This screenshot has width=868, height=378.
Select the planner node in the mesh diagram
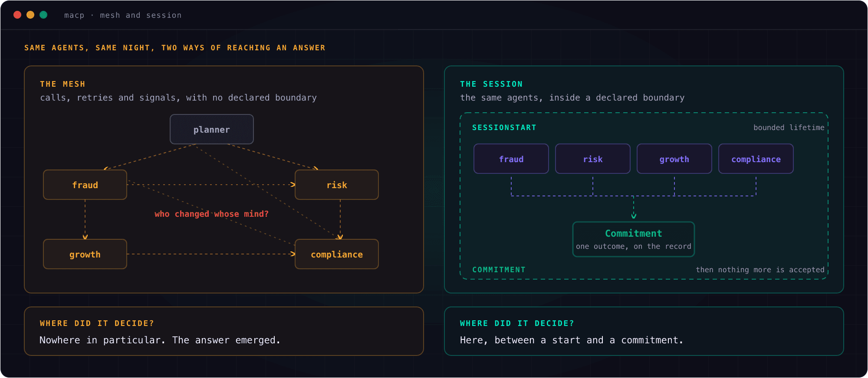(212, 129)
